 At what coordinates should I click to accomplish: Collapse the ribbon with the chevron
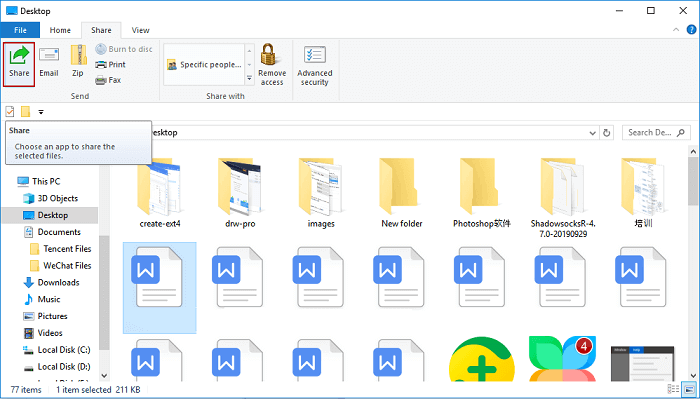click(x=676, y=30)
